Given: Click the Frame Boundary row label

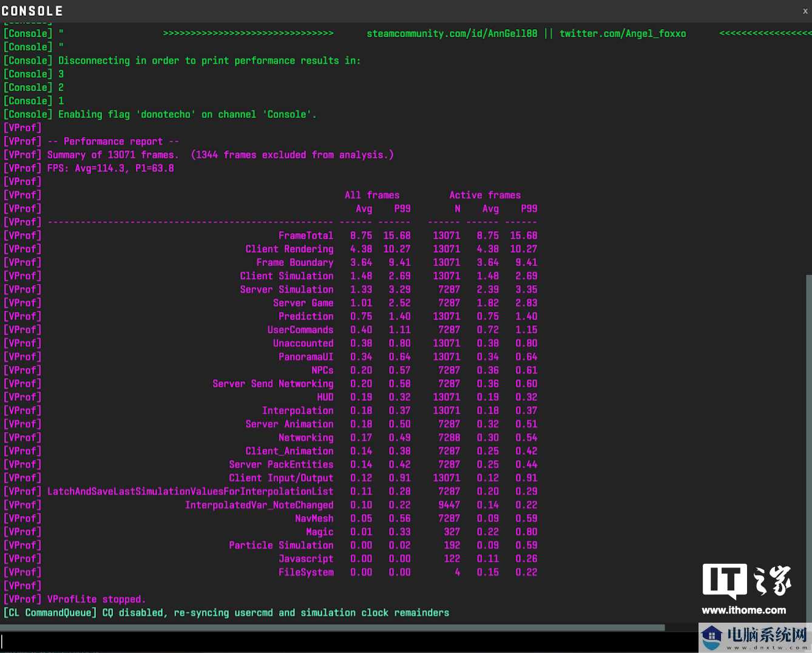Looking at the screenshot, I should tap(295, 262).
